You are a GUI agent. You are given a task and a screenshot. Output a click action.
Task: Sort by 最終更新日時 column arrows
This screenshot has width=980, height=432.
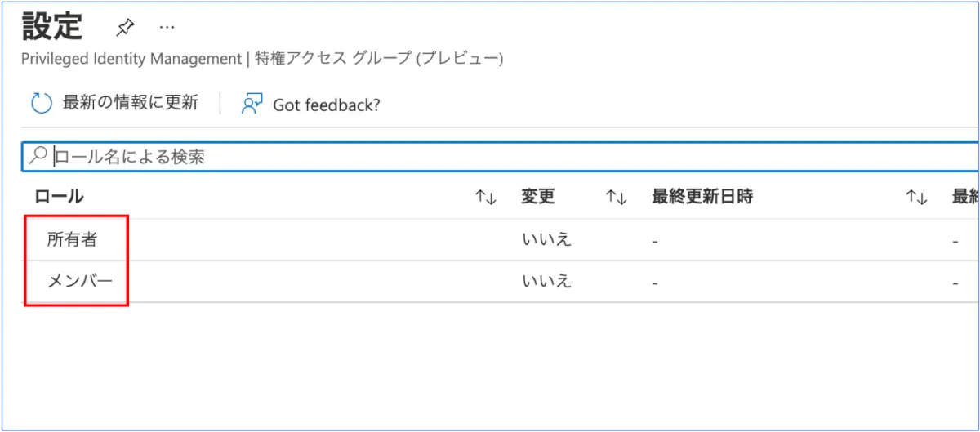pos(916,197)
